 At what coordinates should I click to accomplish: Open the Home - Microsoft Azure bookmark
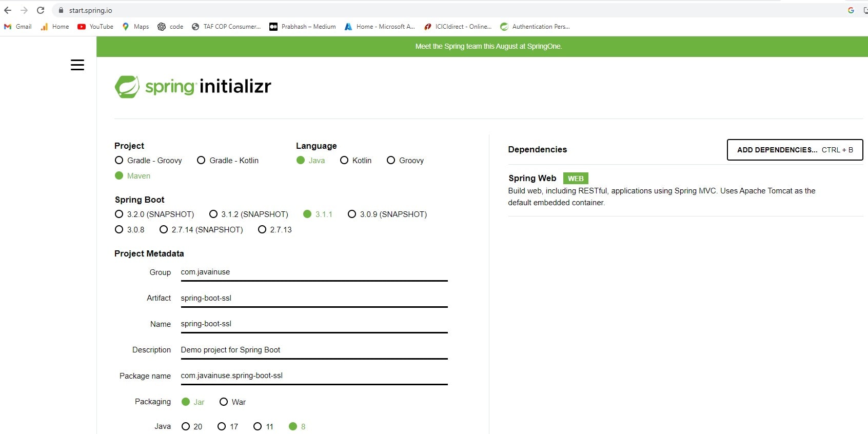pyautogui.click(x=380, y=27)
